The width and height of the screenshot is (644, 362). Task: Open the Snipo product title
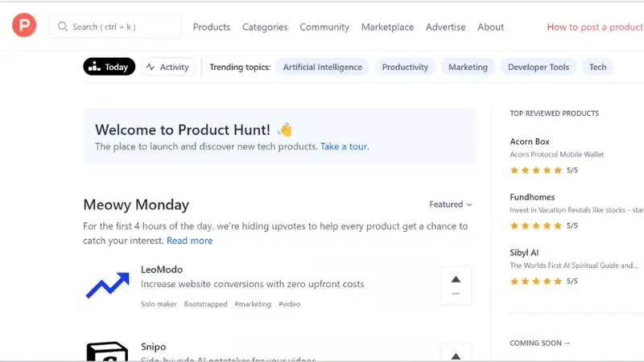point(153,347)
